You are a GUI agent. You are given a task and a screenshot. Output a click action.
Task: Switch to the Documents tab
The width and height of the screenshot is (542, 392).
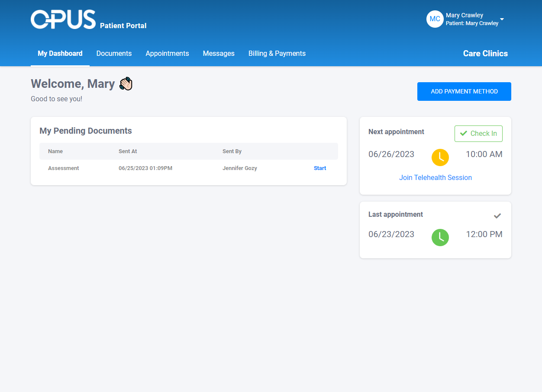pos(114,54)
